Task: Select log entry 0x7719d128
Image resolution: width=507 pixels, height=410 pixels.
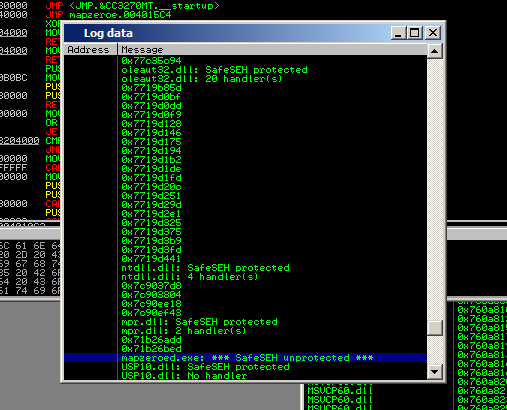Action: click(151, 124)
